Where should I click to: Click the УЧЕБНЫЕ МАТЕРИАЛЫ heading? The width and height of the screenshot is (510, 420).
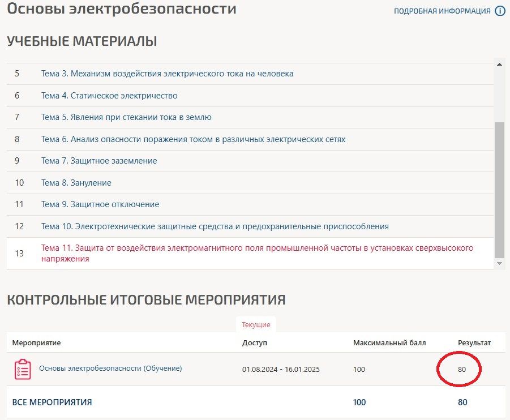pyautogui.click(x=82, y=41)
